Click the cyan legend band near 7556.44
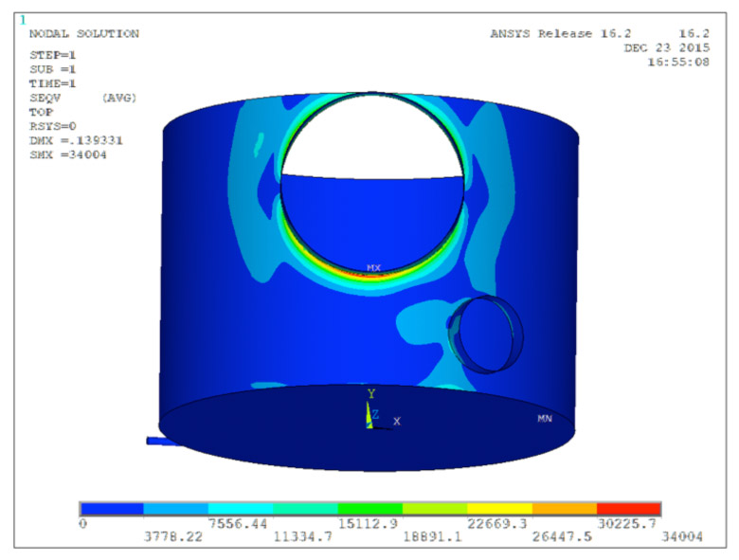The height and width of the screenshot is (560, 739). [241, 509]
